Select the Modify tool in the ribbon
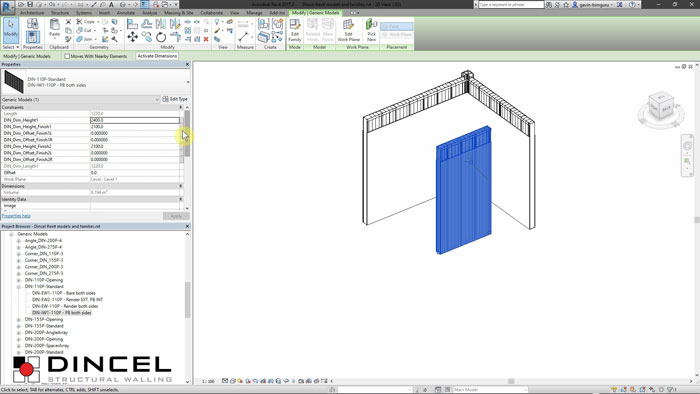The height and width of the screenshot is (394, 700). 11,29
